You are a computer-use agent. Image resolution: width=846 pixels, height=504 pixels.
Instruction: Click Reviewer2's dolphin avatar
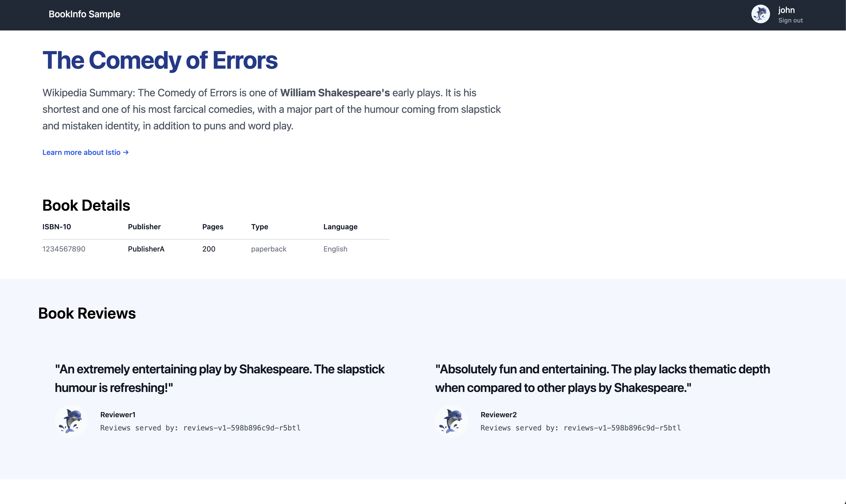(451, 421)
